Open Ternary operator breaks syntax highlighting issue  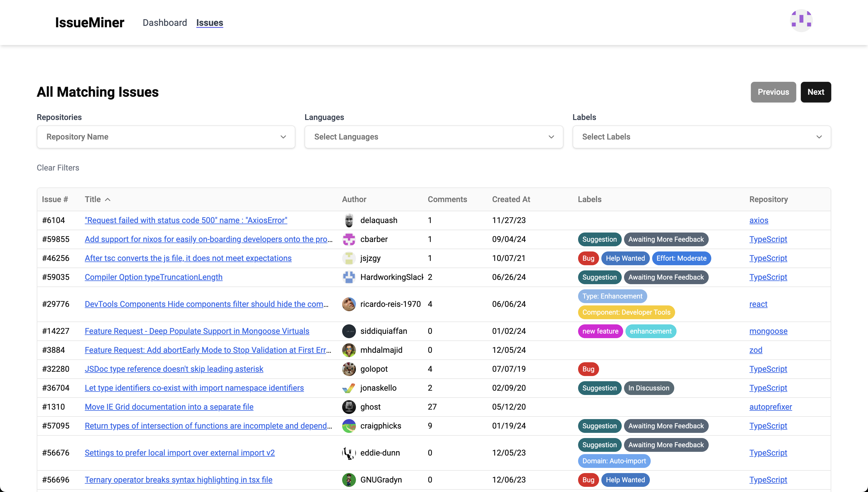pos(179,480)
